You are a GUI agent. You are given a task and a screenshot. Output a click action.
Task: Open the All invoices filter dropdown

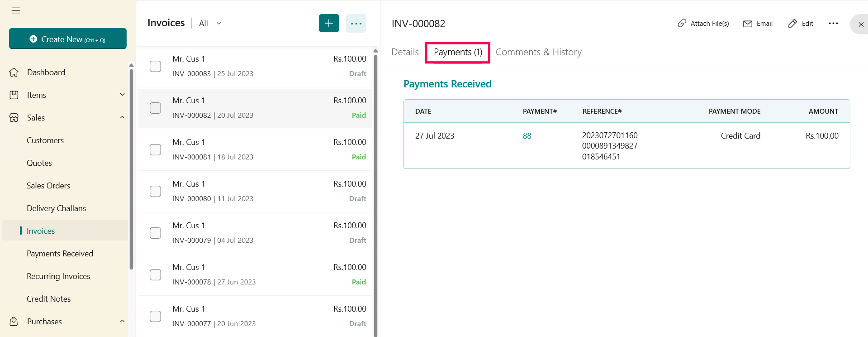point(210,24)
